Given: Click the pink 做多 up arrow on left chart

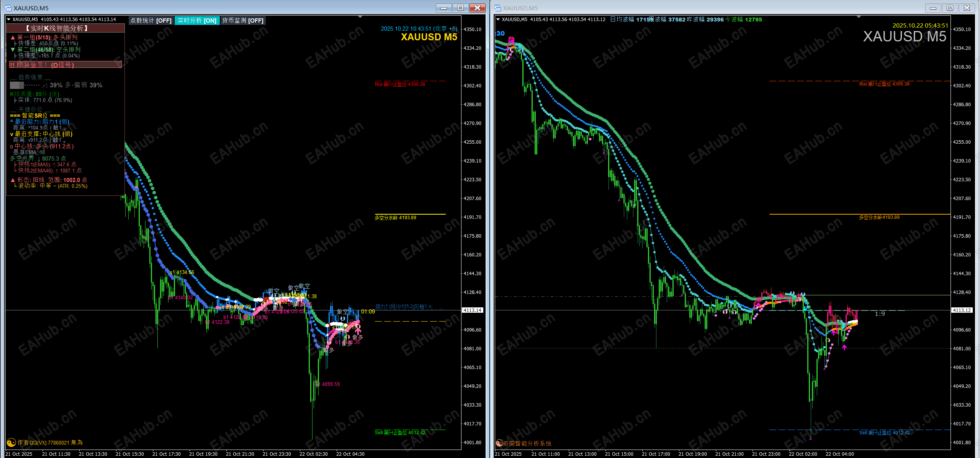Looking at the screenshot, I should 358,330.
